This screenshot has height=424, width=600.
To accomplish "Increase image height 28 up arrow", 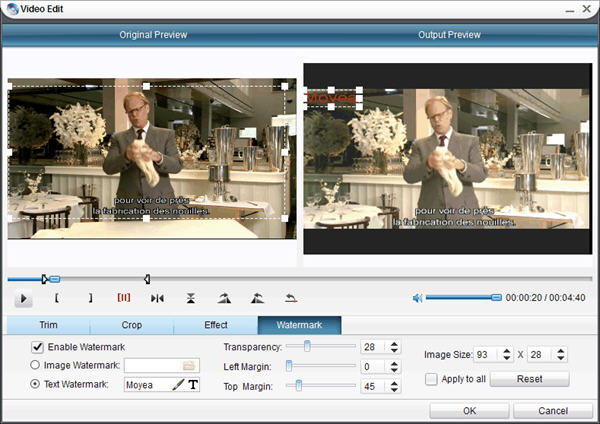I will tap(561, 351).
